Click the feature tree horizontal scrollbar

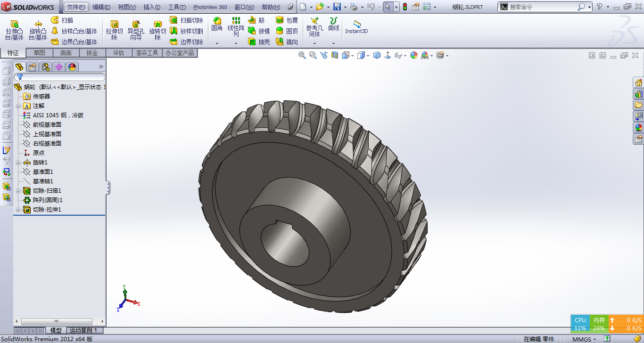click(56, 321)
